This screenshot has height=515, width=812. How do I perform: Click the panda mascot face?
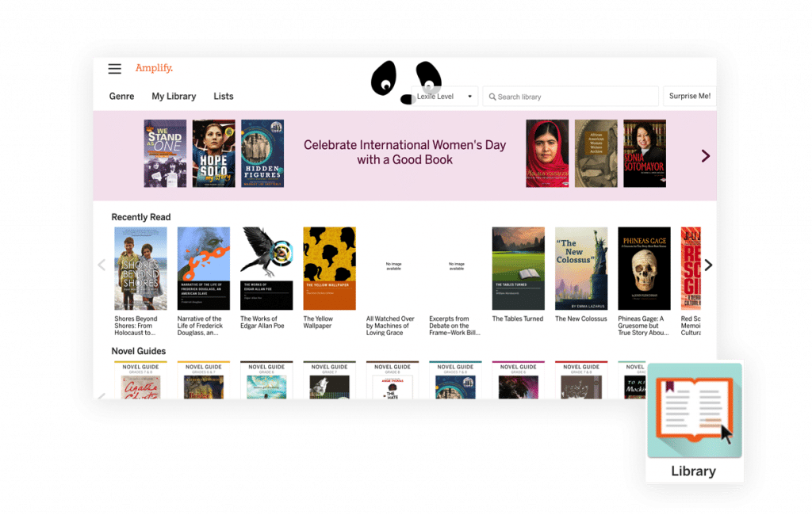click(407, 82)
